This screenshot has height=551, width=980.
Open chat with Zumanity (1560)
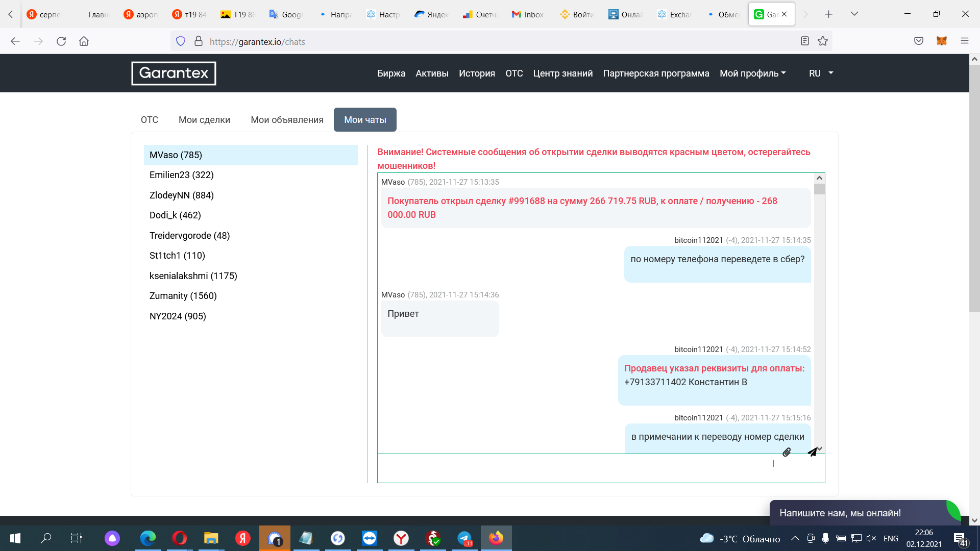click(x=251, y=296)
